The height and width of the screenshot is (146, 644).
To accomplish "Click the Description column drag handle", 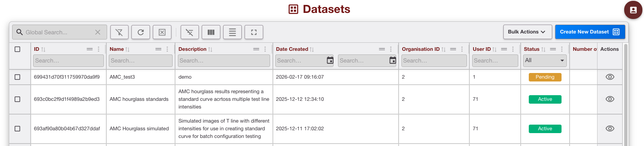I will 256,49.
